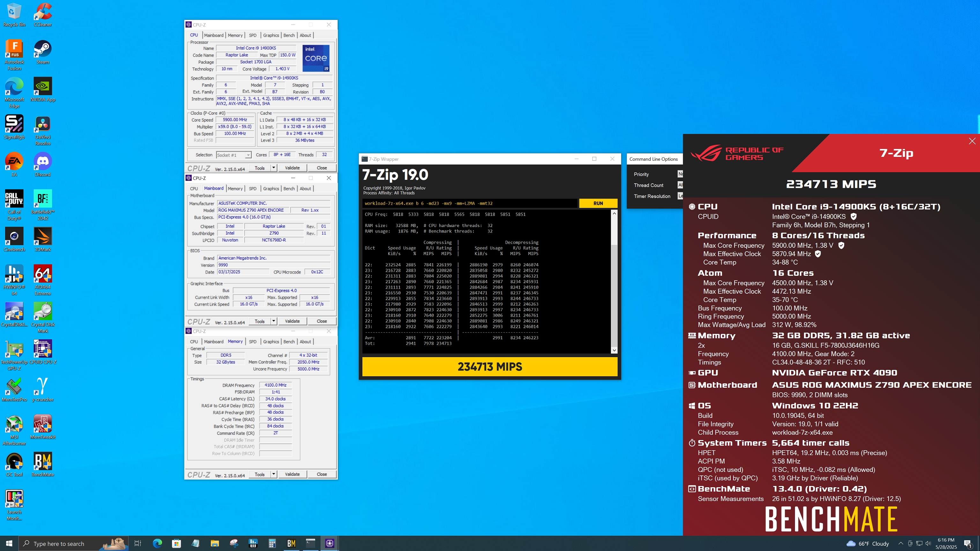980x551 pixels.
Task: Click Close button in top CPU-Z window
Action: coord(322,168)
